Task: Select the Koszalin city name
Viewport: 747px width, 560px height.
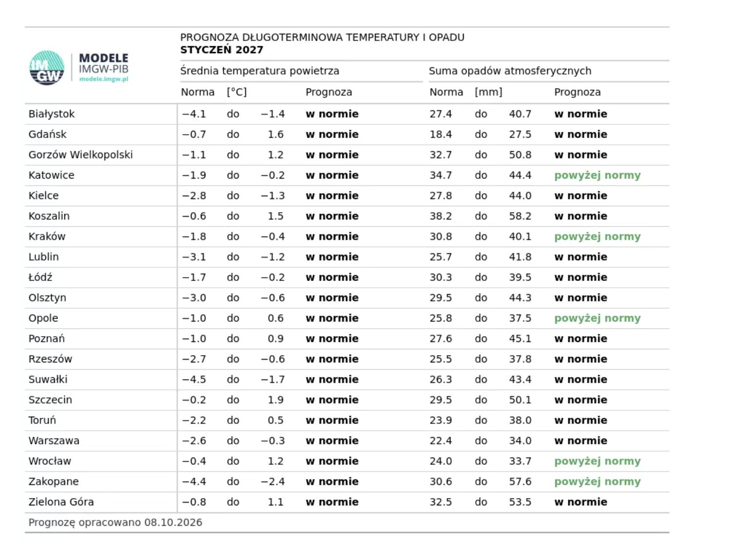Action: (x=49, y=216)
